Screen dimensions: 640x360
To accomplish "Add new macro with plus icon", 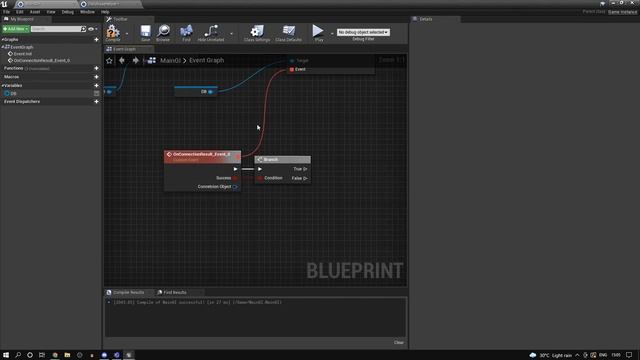I will click(x=96, y=77).
